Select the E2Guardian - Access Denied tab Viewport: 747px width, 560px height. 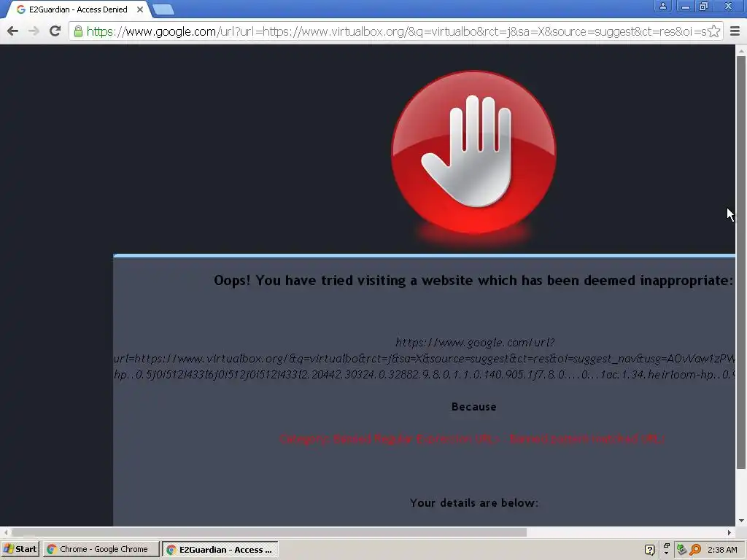(78, 9)
